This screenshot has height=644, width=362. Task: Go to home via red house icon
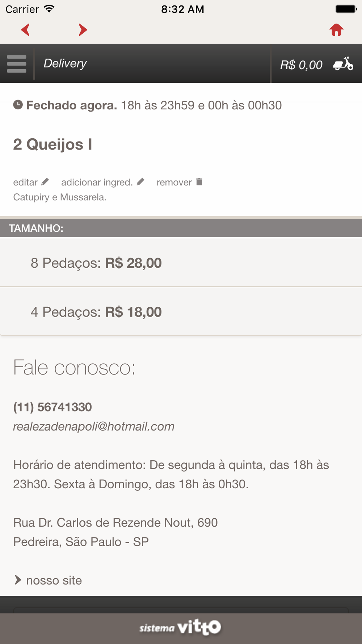pos(336,30)
